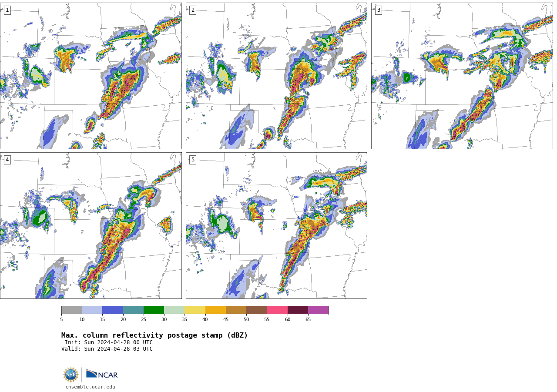Select the brown 50-55 dBZ swatch
Viewport: 557px width, 392px height.
pyautogui.click(x=256, y=310)
